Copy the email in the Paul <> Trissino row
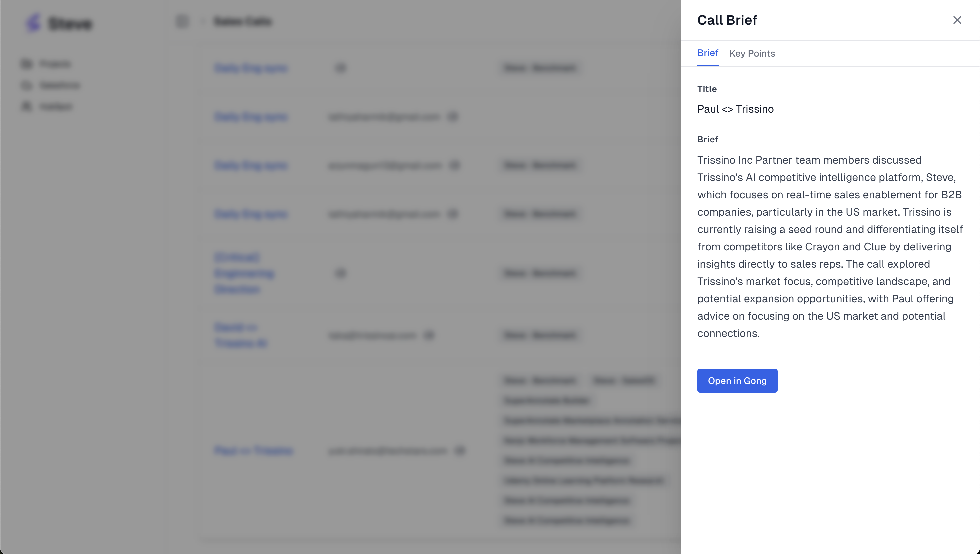Screen dimensions: 980x554 [460, 451]
